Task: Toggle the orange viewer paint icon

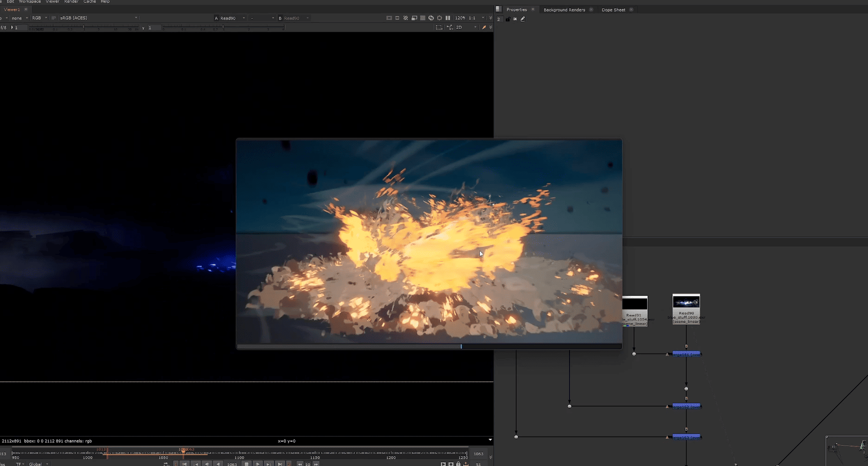Action: pos(484,27)
